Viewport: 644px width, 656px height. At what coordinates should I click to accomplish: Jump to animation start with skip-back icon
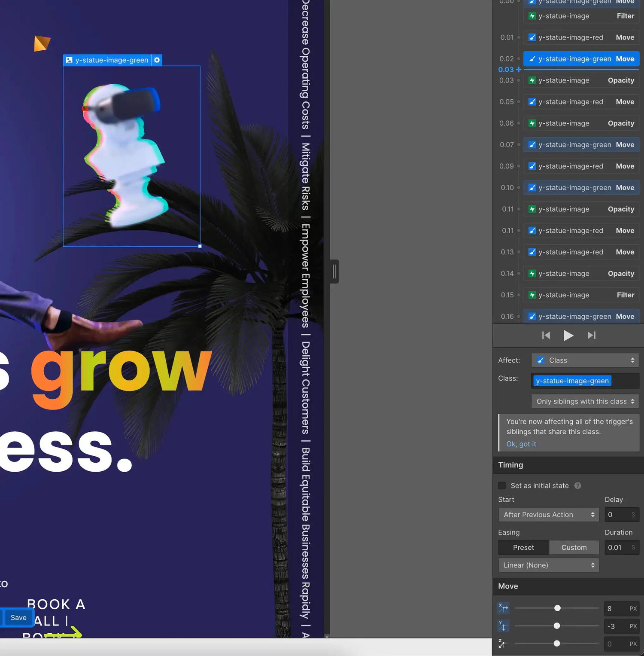click(x=546, y=335)
